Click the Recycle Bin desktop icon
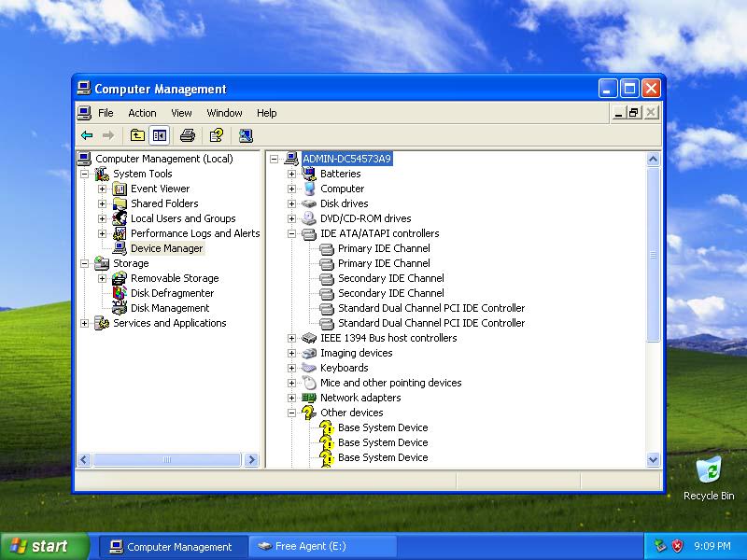747x560 pixels. (709, 470)
